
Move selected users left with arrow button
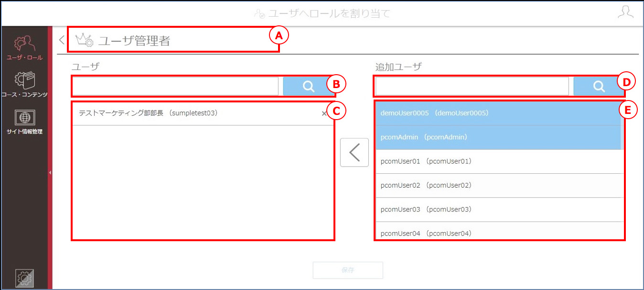tap(354, 152)
